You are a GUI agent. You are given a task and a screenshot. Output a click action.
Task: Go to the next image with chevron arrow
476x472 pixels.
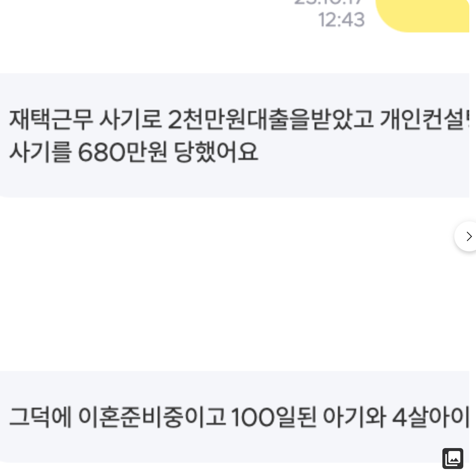point(466,236)
